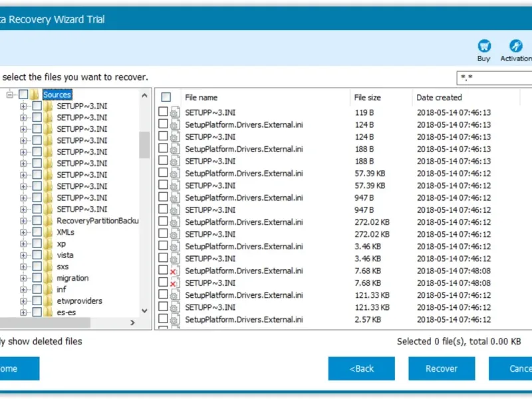532x399 pixels.
Task: Click the es-es folder icon
Action: point(48,313)
